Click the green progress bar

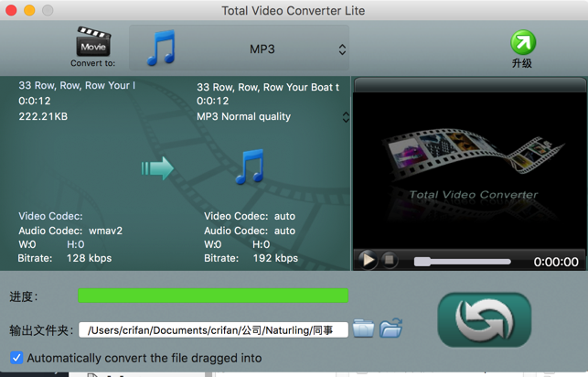(x=213, y=296)
